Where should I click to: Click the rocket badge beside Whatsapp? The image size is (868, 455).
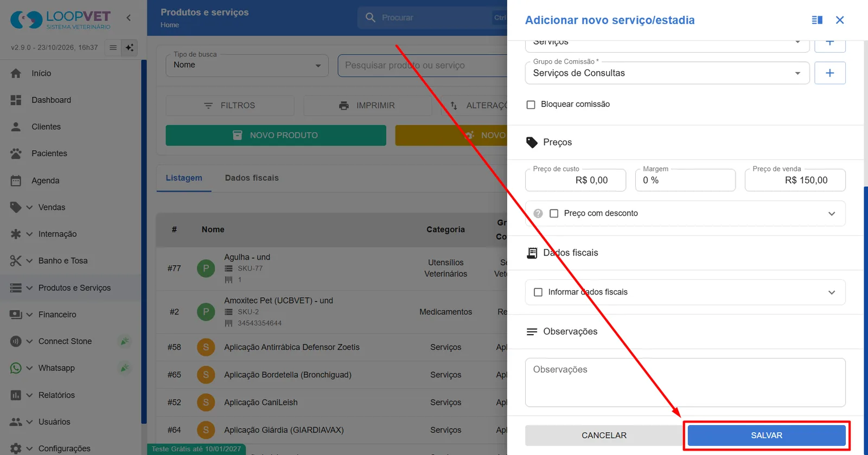(x=125, y=368)
